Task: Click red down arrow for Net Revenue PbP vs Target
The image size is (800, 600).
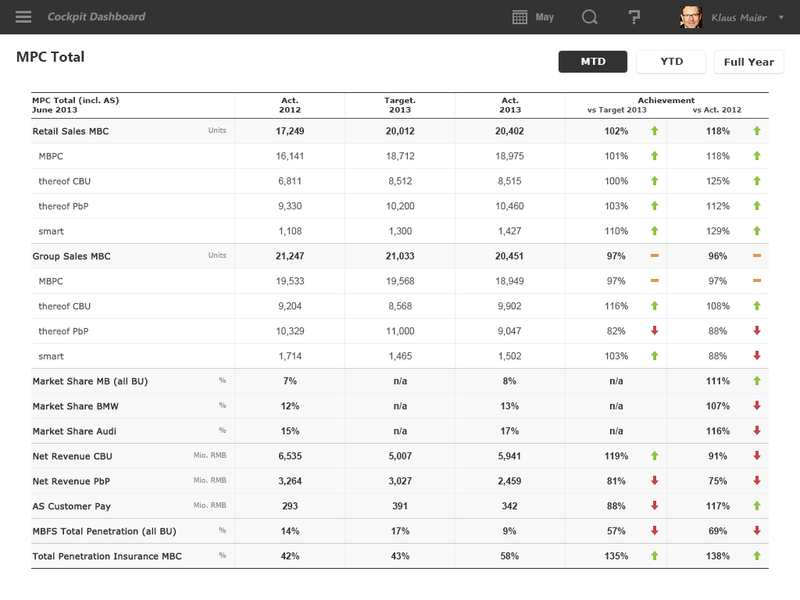Action: (x=654, y=481)
